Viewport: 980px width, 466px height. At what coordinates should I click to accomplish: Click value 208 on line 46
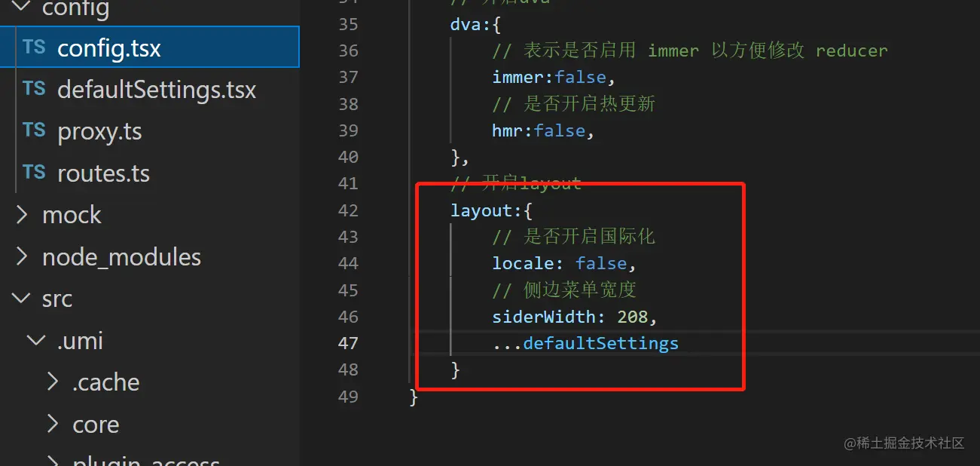[633, 317]
